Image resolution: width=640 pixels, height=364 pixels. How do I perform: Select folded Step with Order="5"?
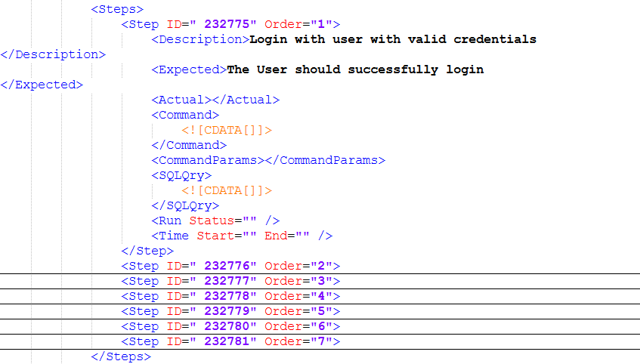pyautogui.click(x=230, y=311)
